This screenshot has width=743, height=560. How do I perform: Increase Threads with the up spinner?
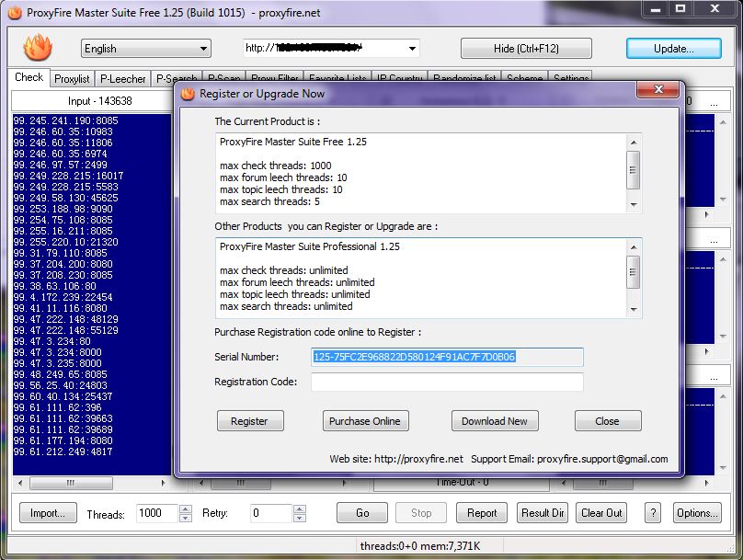tap(186, 509)
